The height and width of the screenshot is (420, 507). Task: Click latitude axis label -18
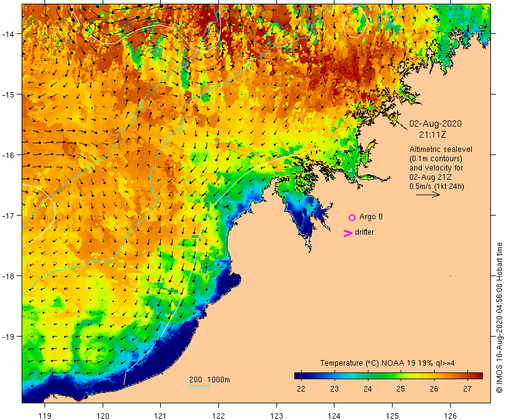tap(8, 276)
